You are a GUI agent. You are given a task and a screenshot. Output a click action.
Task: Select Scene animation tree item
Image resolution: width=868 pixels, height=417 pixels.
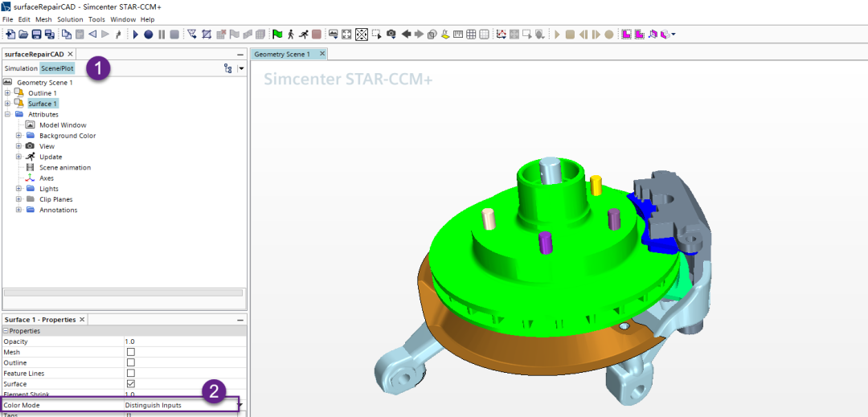[65, 167]
